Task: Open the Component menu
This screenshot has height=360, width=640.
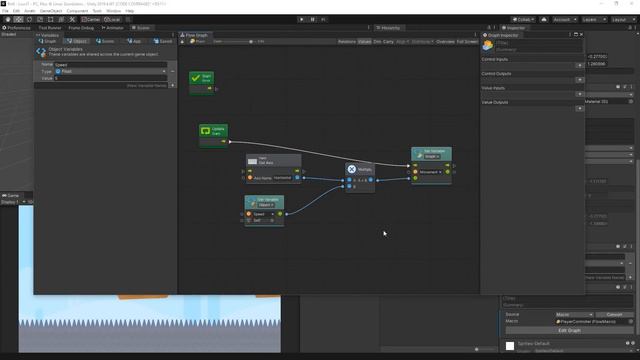Action: pyautogui.click(x=77, y=11)
